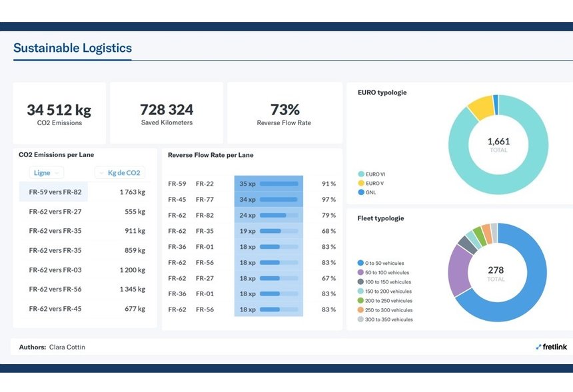Click the 911 kg value
The height and width of the screenshot is (392, 573).
[x=135, y=231]
